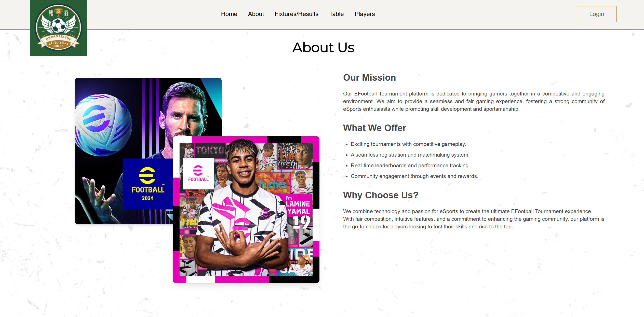
Task: Click the 'seamless registration and matchmaking' bullet
Action: (410, 155)
